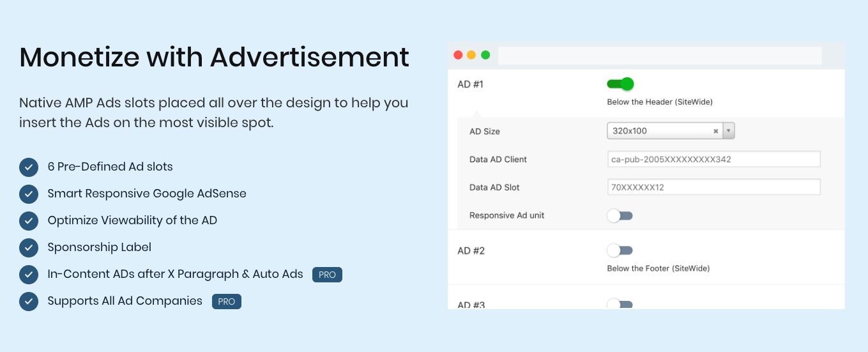Open the AD Size dropdown arrow

click(x=729, y=131)
